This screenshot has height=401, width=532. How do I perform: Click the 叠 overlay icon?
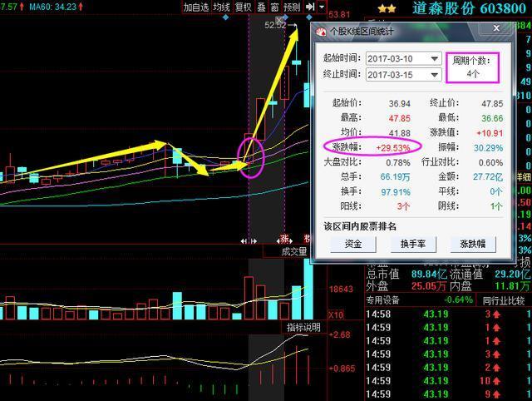coord(260,7)
